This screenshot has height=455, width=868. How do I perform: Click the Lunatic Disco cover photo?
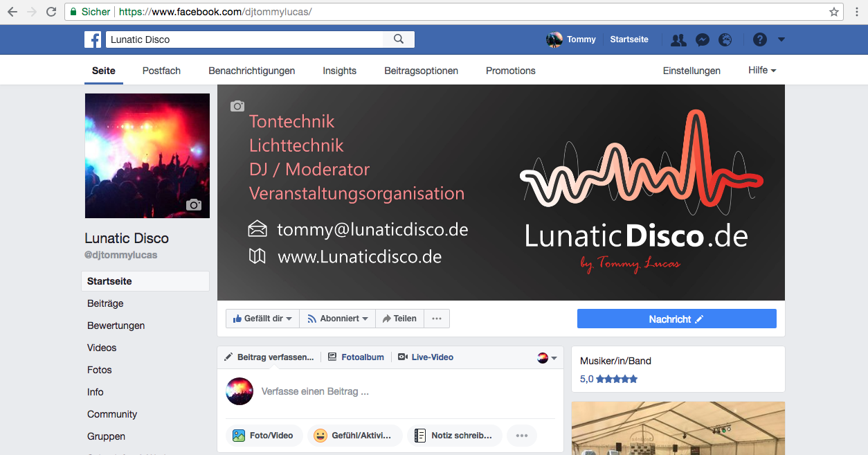[501, 193]
